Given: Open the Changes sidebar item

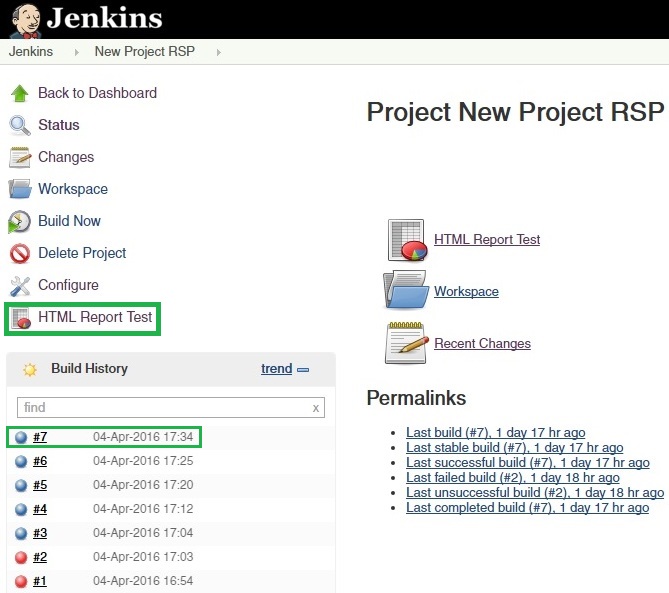Looking at the screenshot, I should tap(66, 157).
